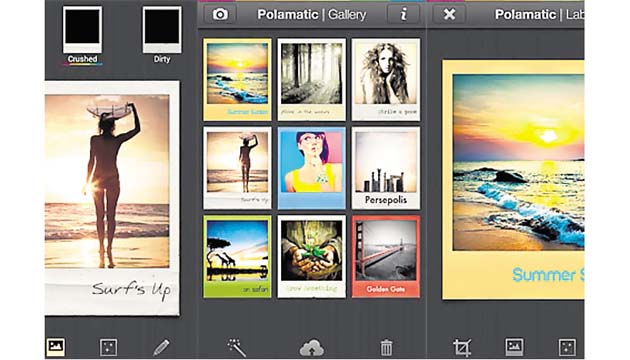Tap the Polamatic | Gallery title

pyautogui.click(x=311, y=14)
